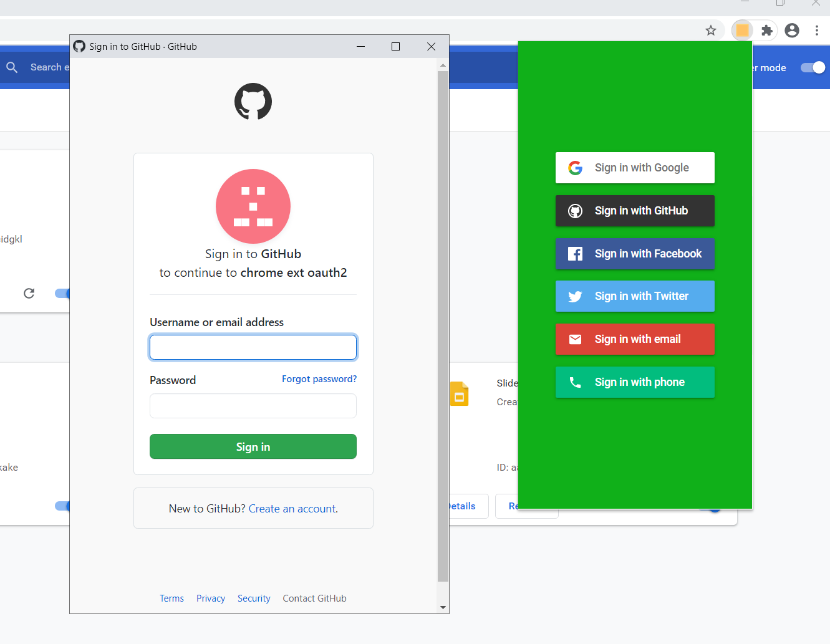This screenshot has width=830, height=644.
Task: Choose Sign in with phone
Action: [635, 382]
